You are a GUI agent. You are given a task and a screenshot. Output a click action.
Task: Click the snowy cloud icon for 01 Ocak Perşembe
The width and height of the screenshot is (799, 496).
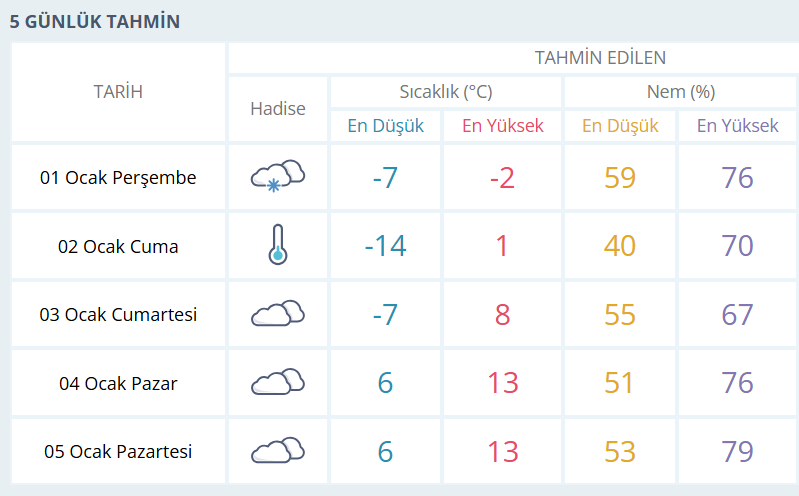click(x=277, y=176)
